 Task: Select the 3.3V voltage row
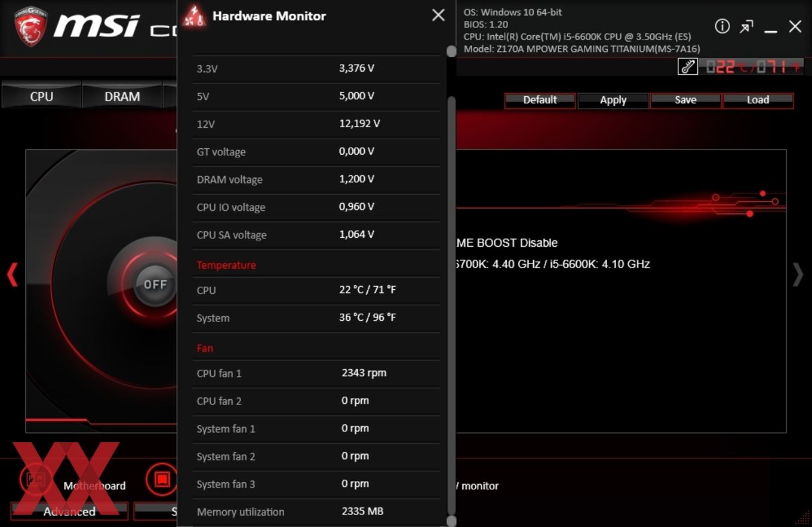[316, 68]
